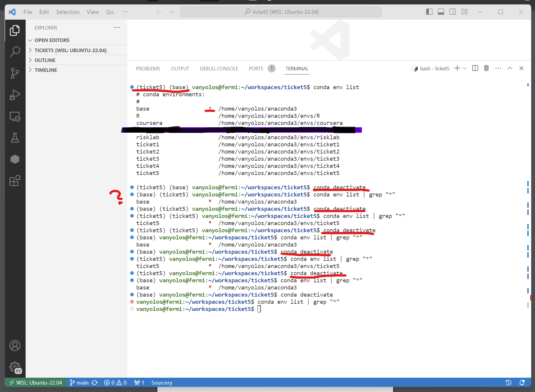Open the Testing view
Image resolution: width=535 pixels, height=392 pixels.
tap(15, 138)
